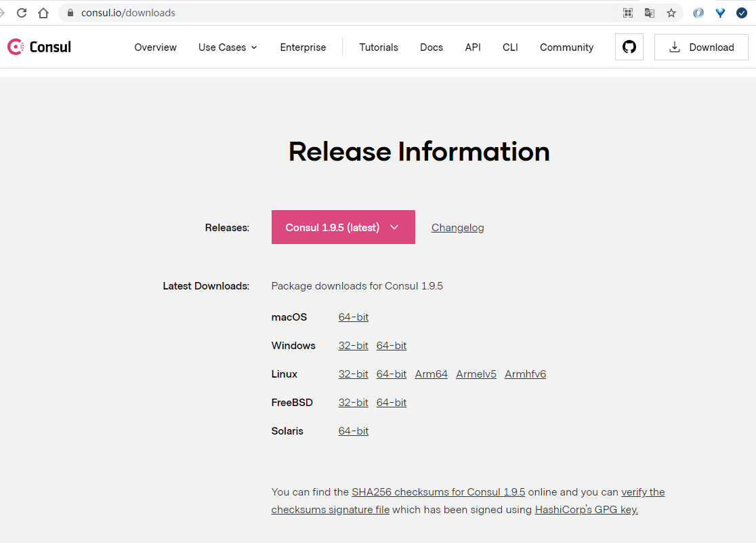
Task: Click the Release Information heading
Action: [419, 152]
